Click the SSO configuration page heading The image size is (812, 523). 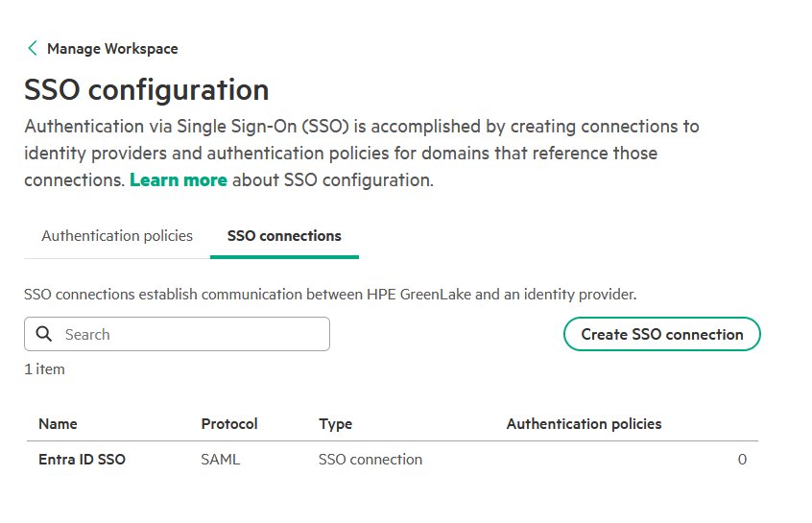pos(146,90)
